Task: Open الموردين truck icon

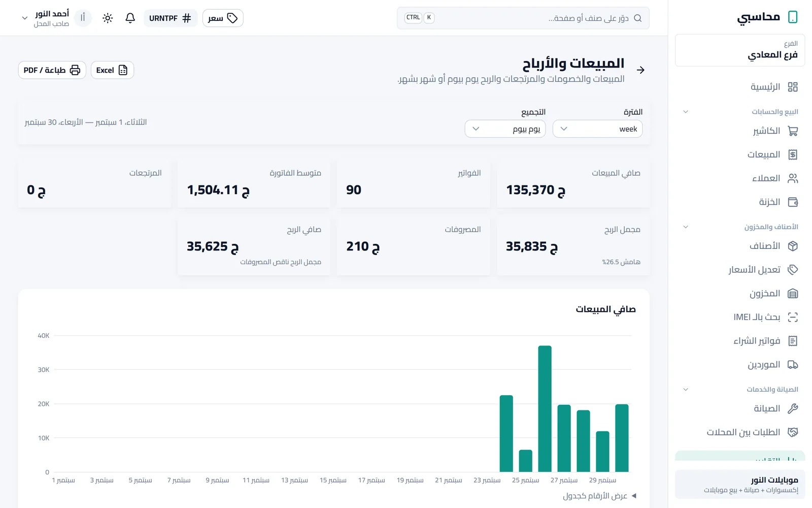Action: click(793, 365)
